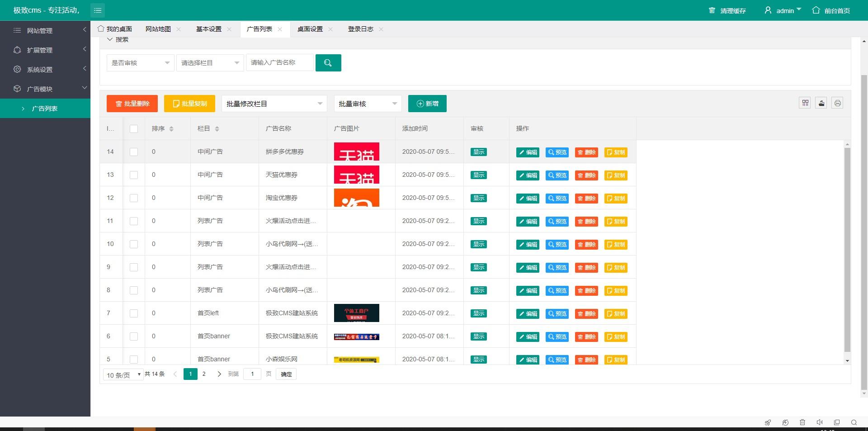Click 预览 for 天猫优惠券 row
The height and width of the screenshot is (431, 868).
pyautogui.click(x=557, y=175)
